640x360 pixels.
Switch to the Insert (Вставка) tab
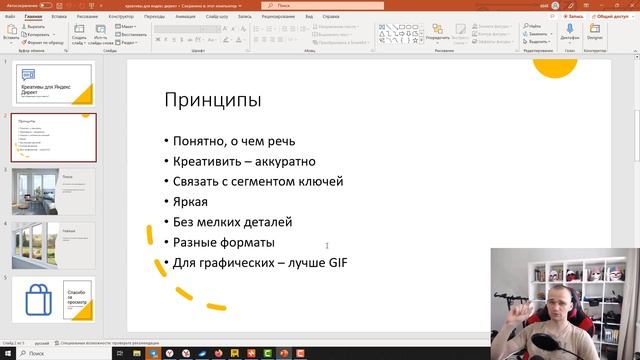(59, 17)
